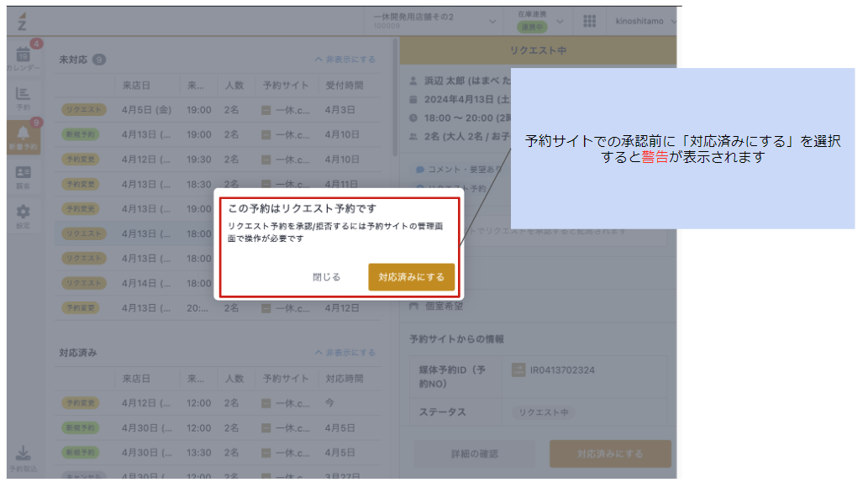Open the 設定 gear icon

[23, 217]
